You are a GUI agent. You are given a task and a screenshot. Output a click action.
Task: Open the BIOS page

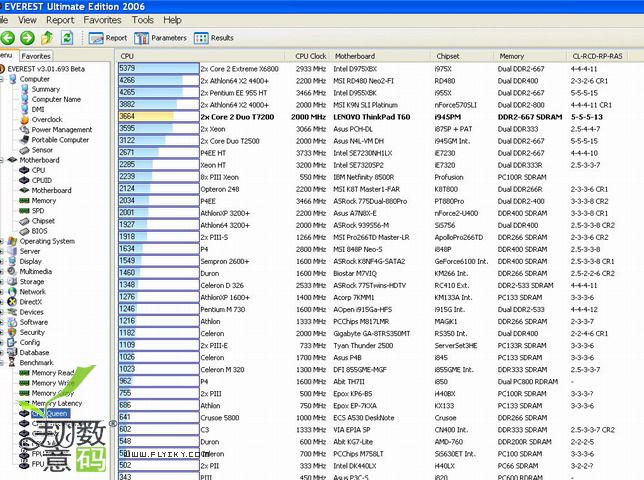coord(39,231)
